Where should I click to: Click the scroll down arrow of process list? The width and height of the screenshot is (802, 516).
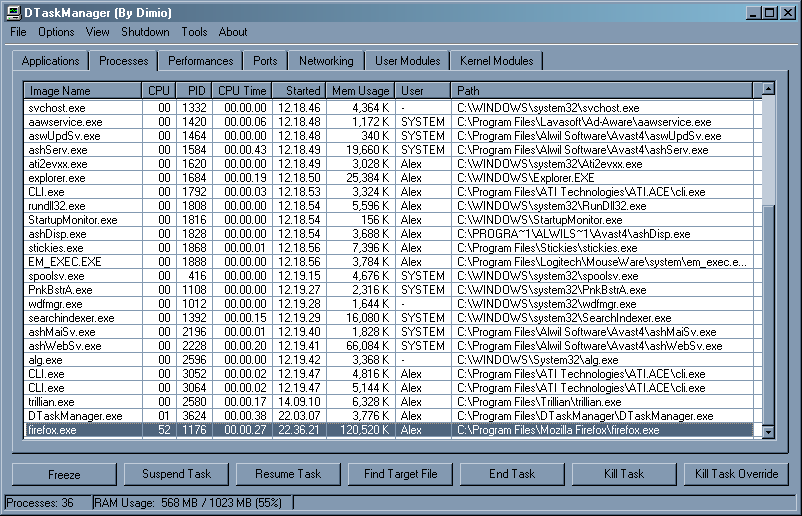pyautogui.click(x=768, y=432)
